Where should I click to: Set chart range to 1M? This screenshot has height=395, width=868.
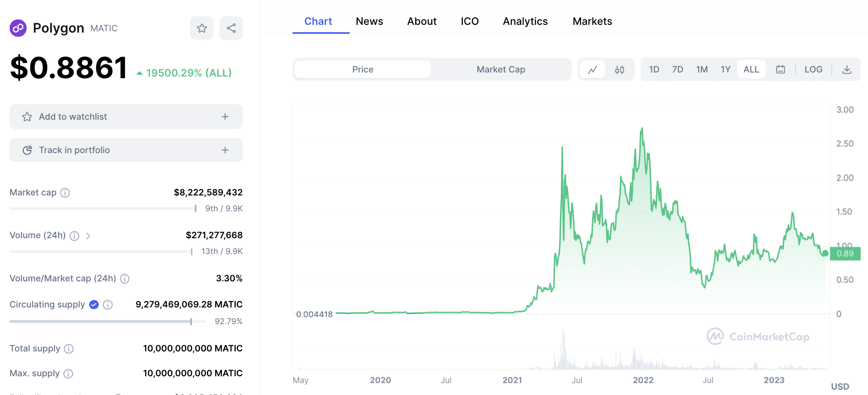702,70
